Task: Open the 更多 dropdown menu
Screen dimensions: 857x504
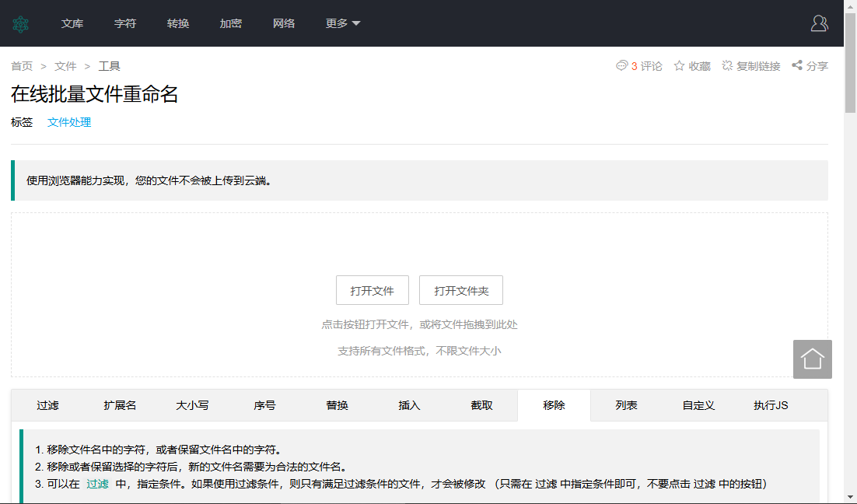Action: (342, 23)
